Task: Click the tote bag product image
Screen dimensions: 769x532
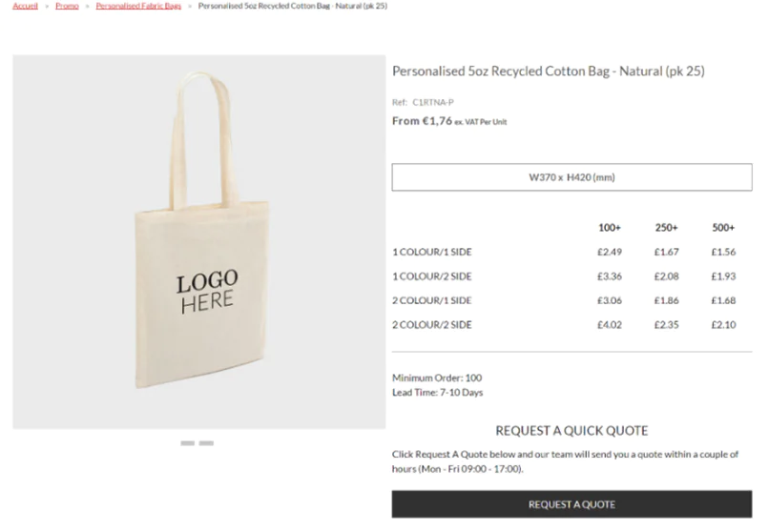Action: point(198,241)
